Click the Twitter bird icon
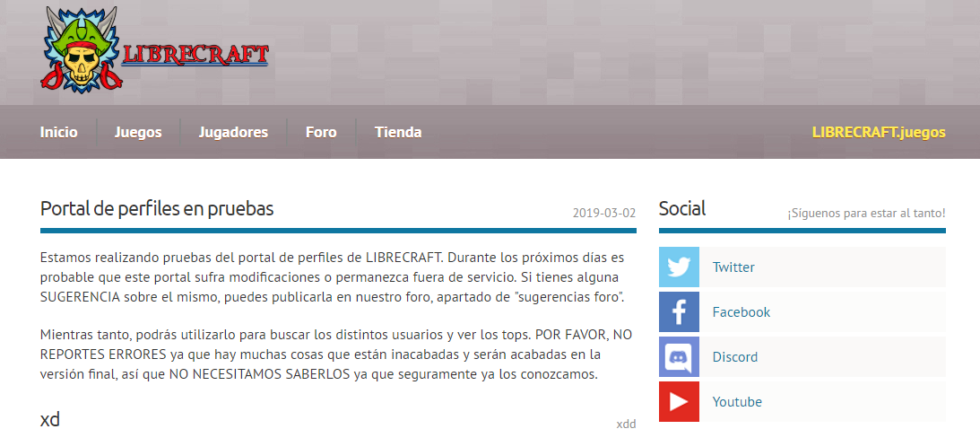Image resolution: width=980 pixels, height=429 pixels. click(679, 267)
